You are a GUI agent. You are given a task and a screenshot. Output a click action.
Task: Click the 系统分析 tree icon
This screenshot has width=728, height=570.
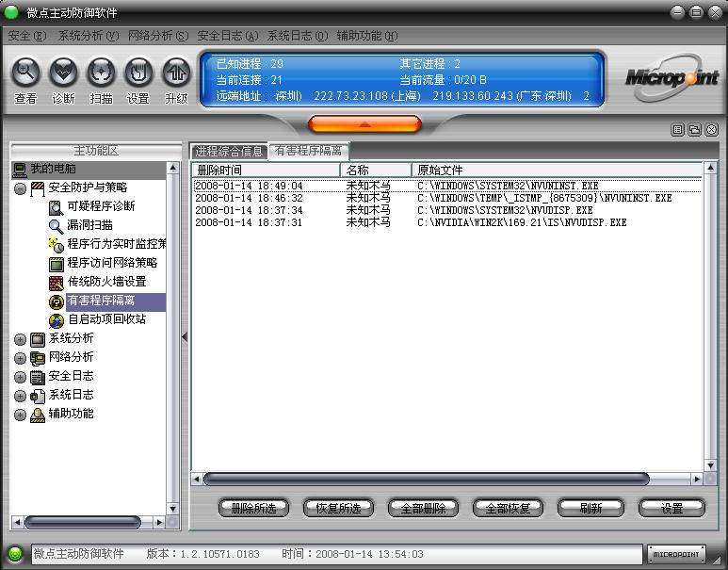point(38,339)
